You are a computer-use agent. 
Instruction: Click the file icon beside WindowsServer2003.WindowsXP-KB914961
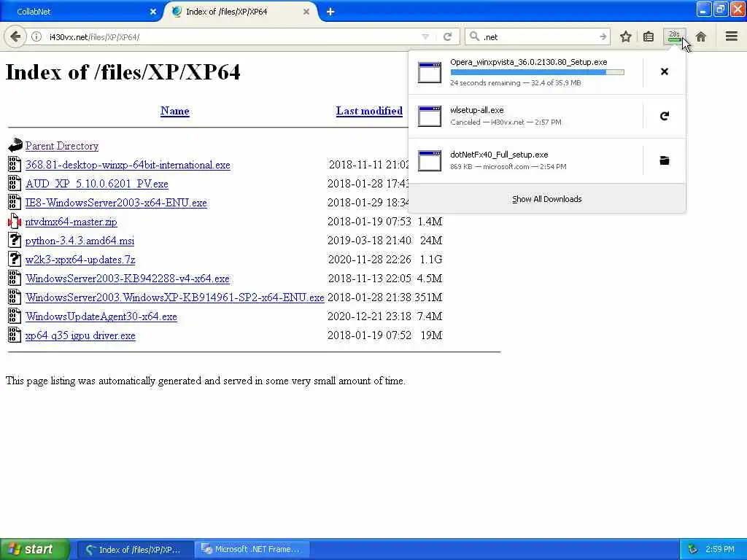[x=15, y=297]
